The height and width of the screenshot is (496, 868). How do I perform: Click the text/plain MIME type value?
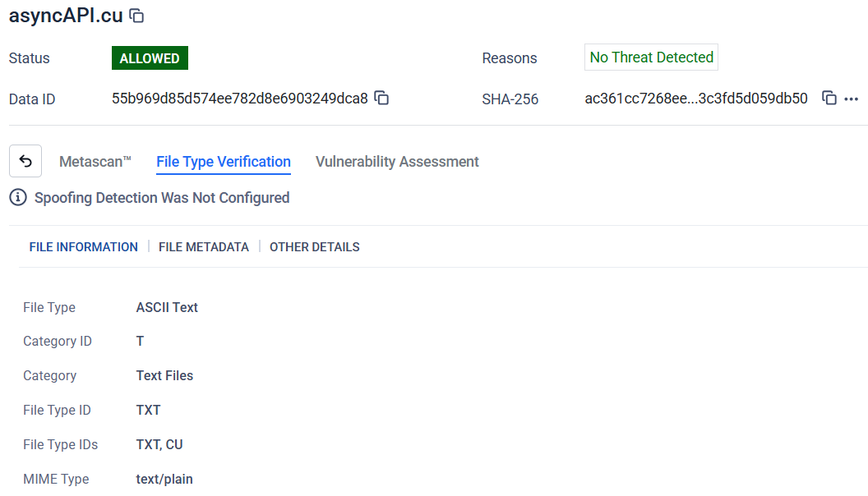tap(164, 479)
